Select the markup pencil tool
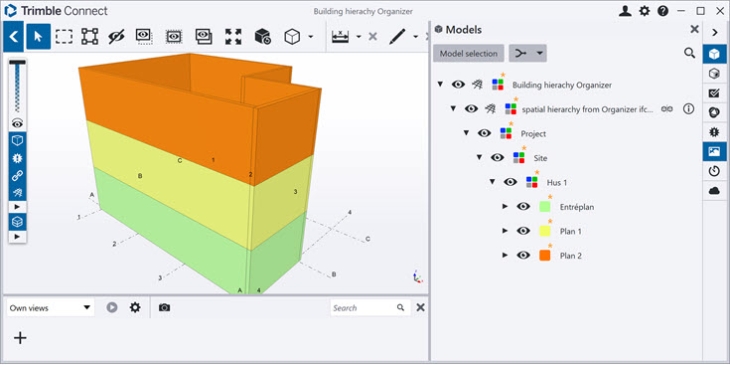 397,36
